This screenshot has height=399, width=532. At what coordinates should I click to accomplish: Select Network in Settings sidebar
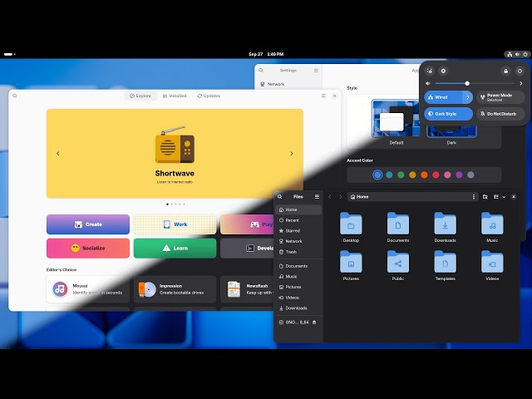[x=288, y=84]
